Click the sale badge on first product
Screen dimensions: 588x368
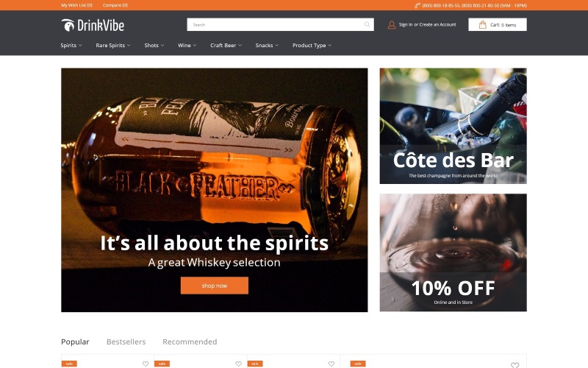coord(69,364)
